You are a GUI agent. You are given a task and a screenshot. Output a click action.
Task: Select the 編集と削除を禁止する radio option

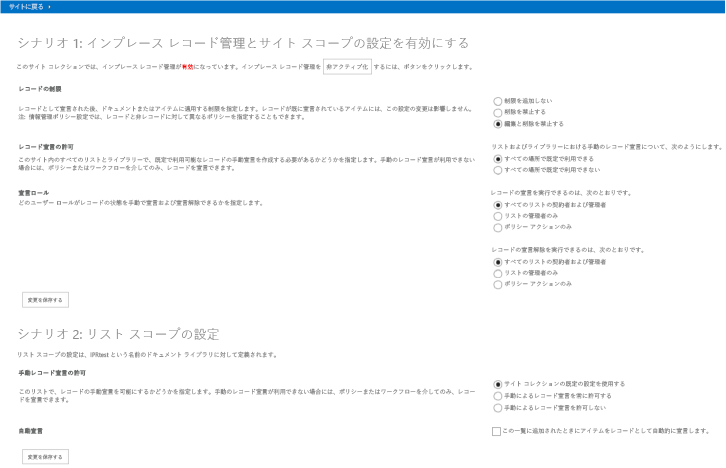(x=498, y=124)
